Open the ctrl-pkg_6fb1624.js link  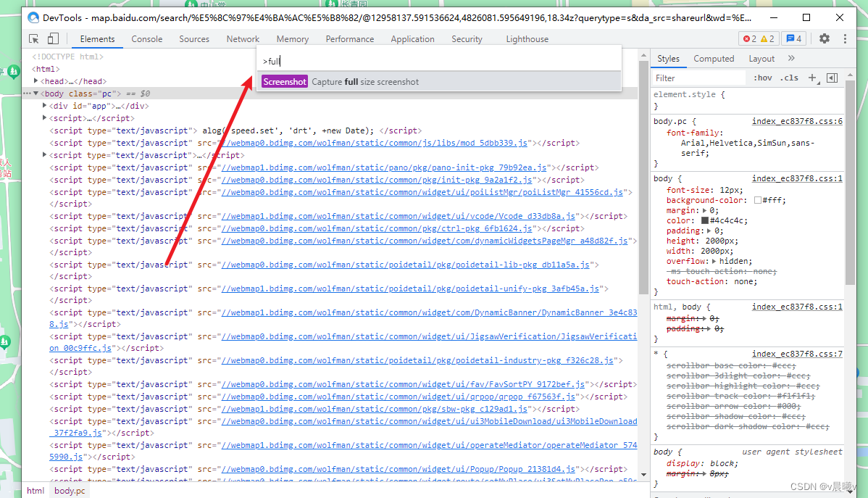[x=377, y=228]
